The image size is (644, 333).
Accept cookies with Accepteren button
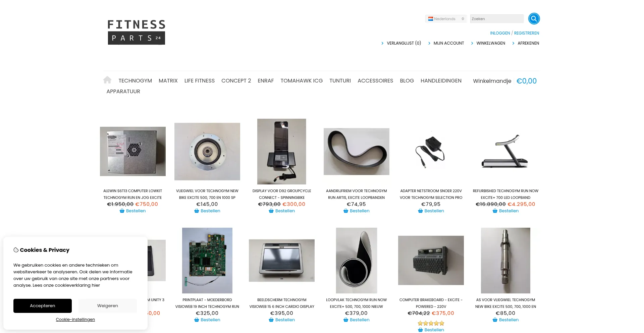pyautogui.click(x=43, y=306)
